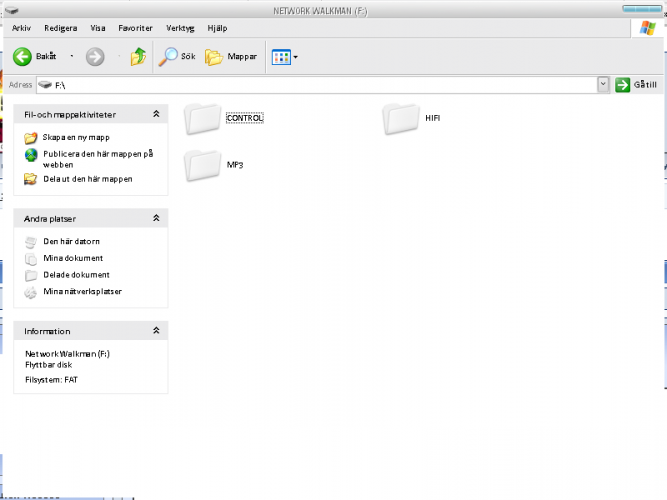This screenshot has width=667, height=500.
Task: Open the Verktyg menu
Action: (x=180, y=28)
